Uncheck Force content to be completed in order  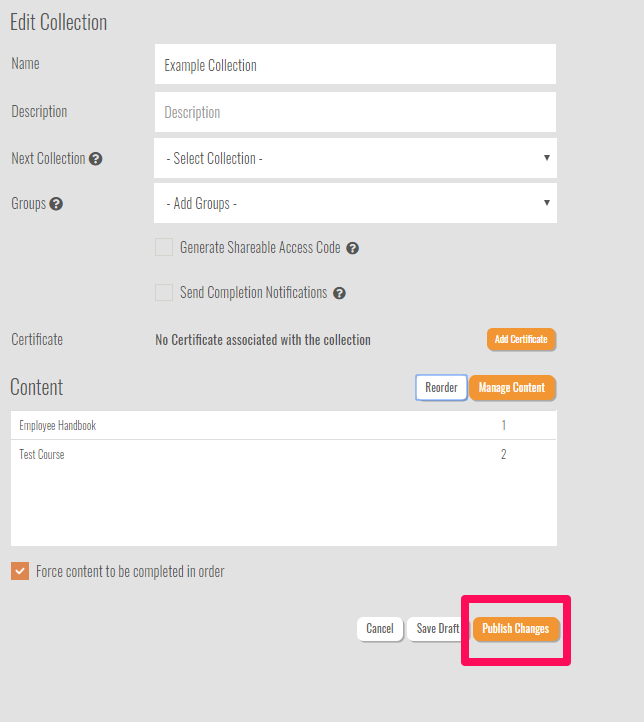pos(20,571)
